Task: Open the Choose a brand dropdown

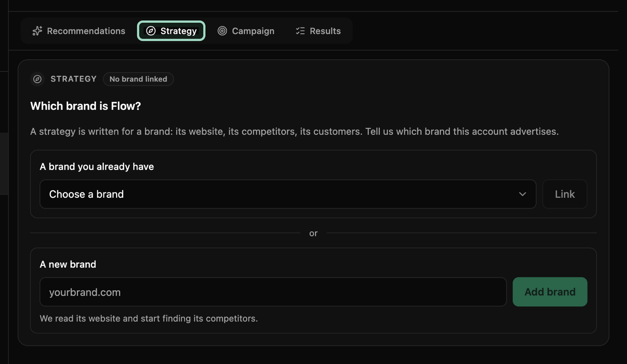Action: [x=288, y=194]
